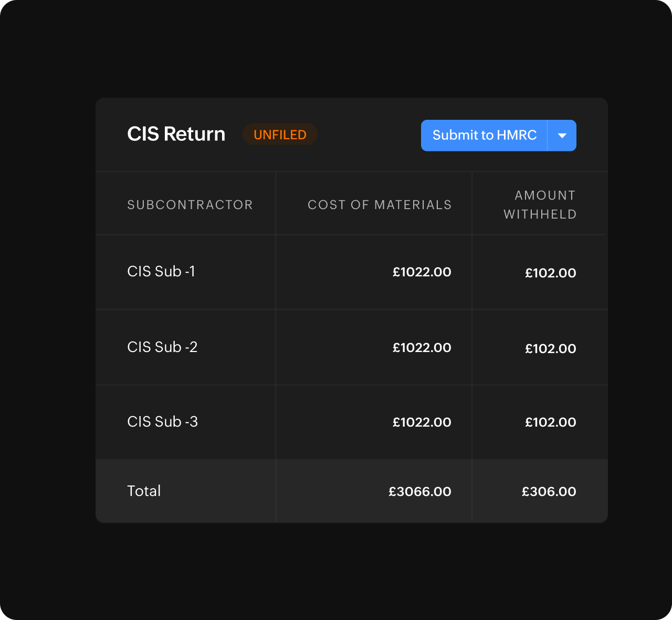Screen dimensions: 672x620
Task: Select CIS Sub -2 amount withheld £102.00
Action: (x=551, y=348)
